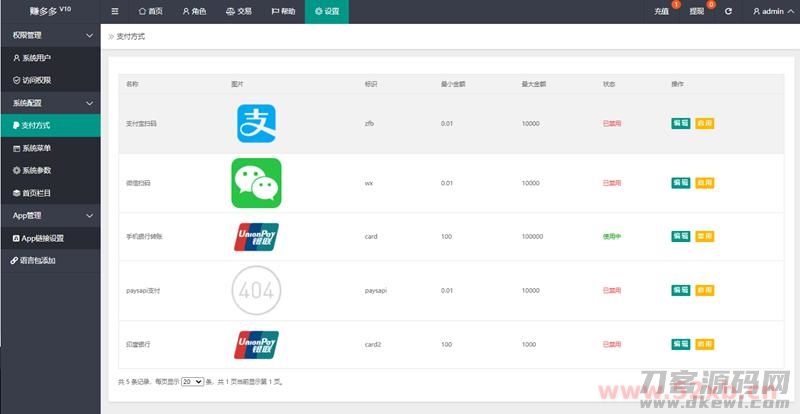800x414 pixels.
Task: Click the green 使用中 status text
Action: [x=612, y=236]
